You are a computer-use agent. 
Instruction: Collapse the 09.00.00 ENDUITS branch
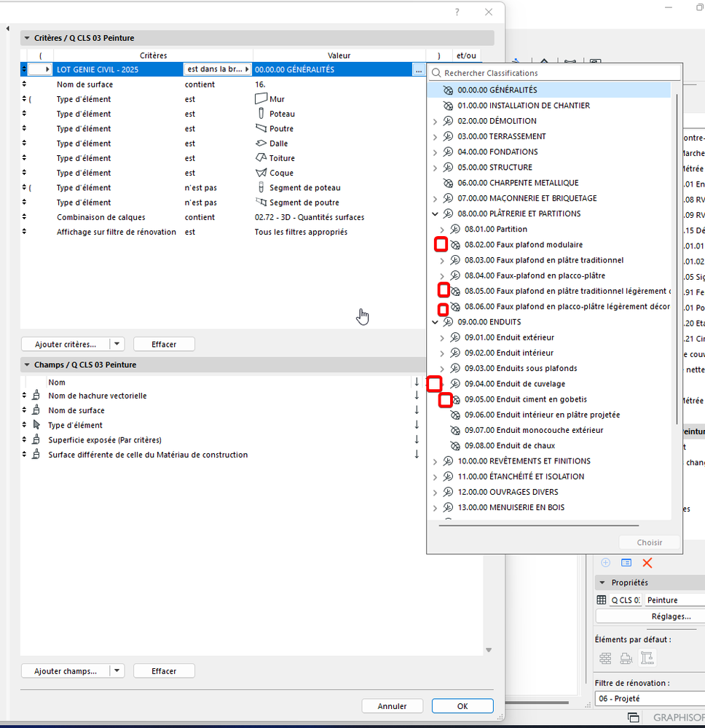435,322
